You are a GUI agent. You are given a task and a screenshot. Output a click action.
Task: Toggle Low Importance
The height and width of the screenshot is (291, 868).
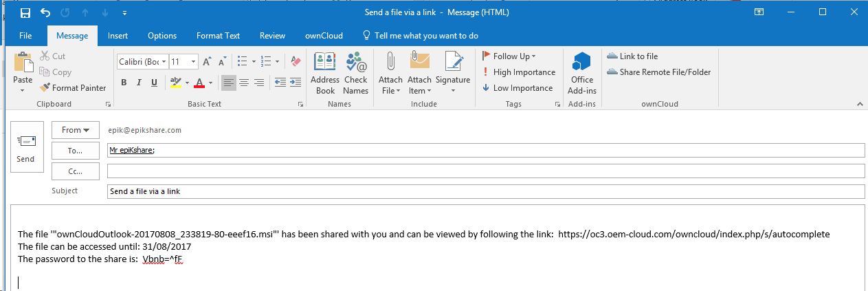(x=518, y=88)
